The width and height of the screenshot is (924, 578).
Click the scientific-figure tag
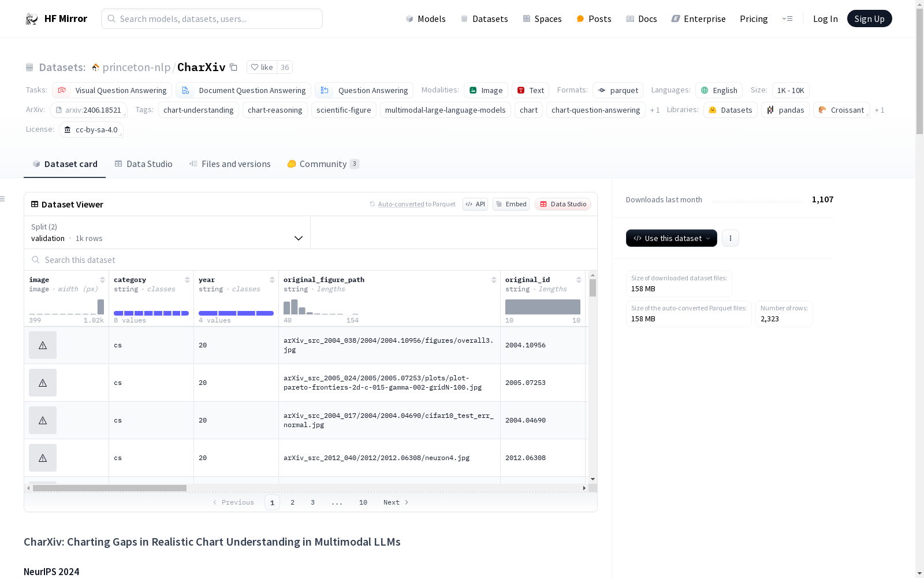click(344, 110)
